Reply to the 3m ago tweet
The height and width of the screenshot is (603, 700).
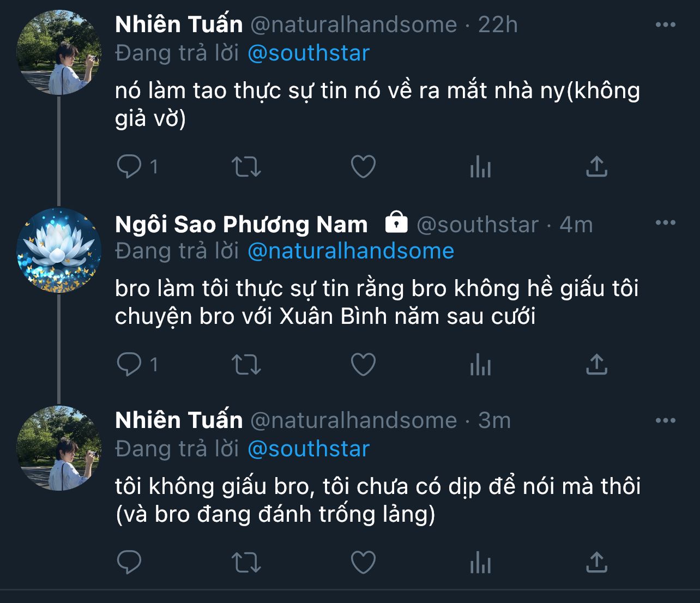click(129, 562)
